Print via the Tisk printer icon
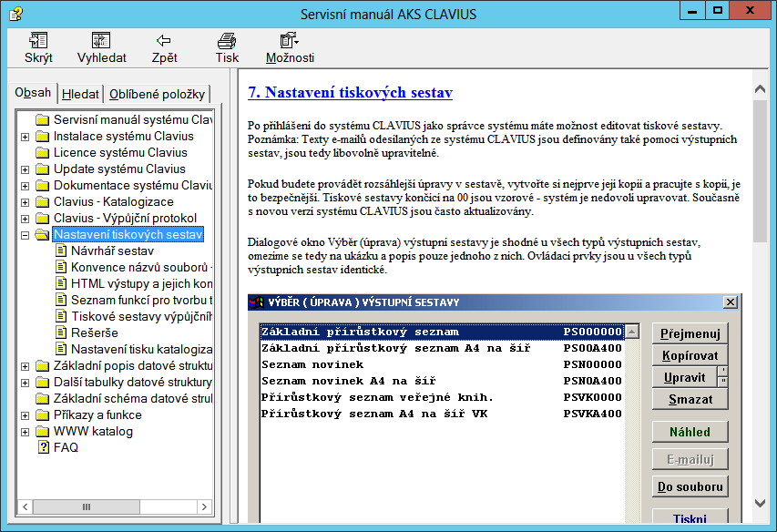Screen dimensions: 777x532 (x=227, y=41)
